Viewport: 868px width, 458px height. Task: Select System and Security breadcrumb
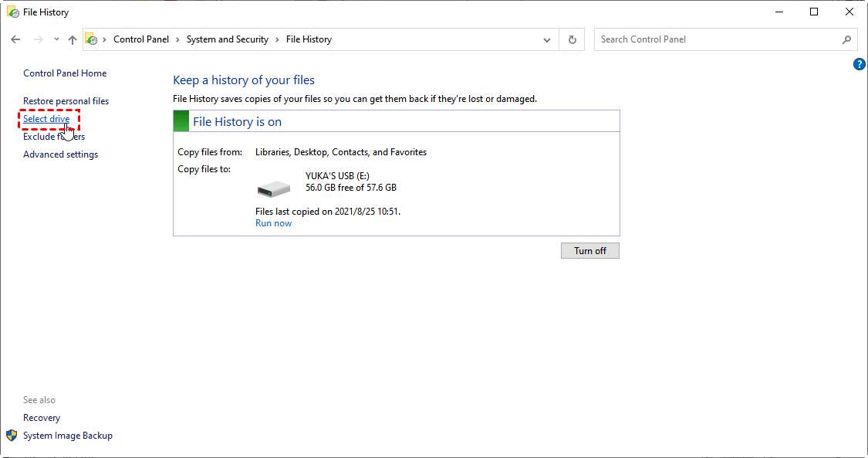(227, 39)
